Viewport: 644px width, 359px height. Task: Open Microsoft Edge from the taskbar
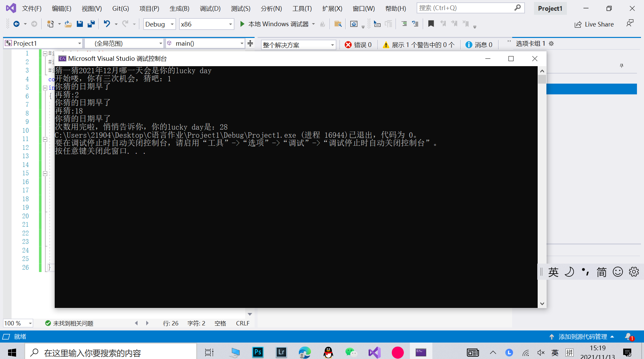tap(305, 352)
